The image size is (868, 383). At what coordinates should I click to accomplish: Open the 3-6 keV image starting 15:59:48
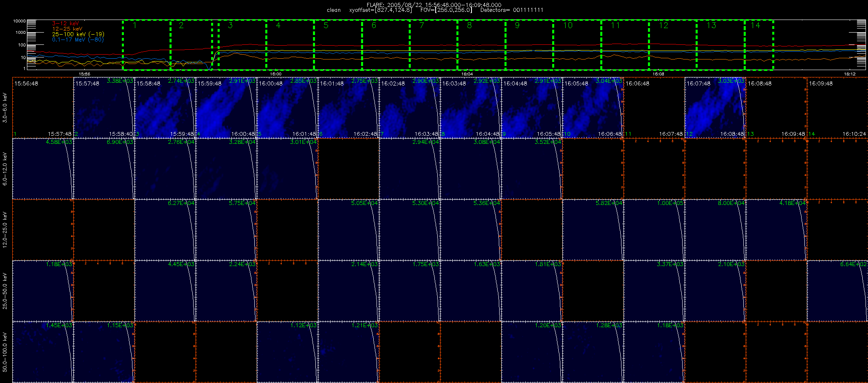click(226, 108)
